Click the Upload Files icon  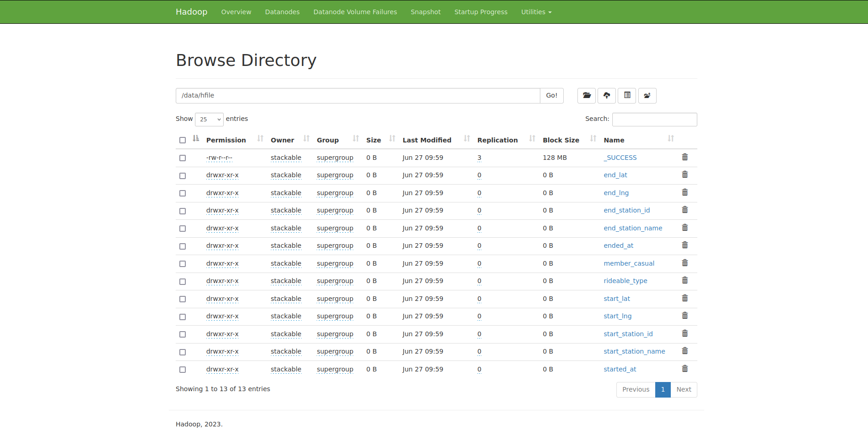coord(607,95)
